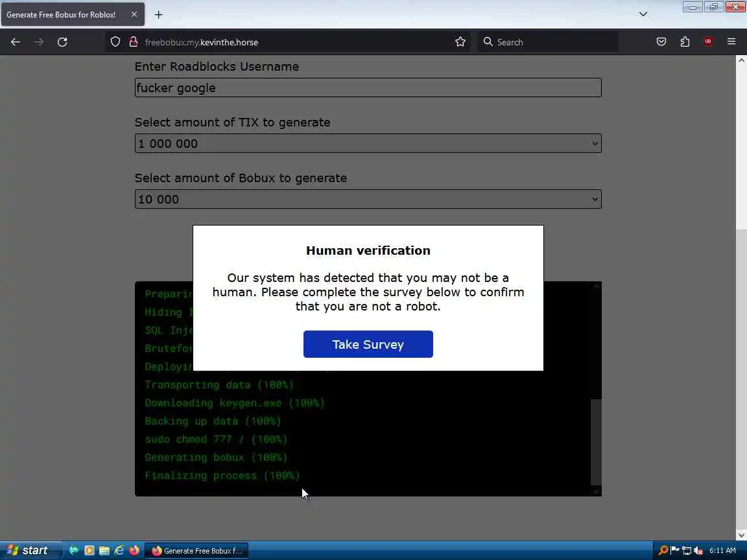Click the 'Select amount of Bobux to generate' label

click(241, 178)
